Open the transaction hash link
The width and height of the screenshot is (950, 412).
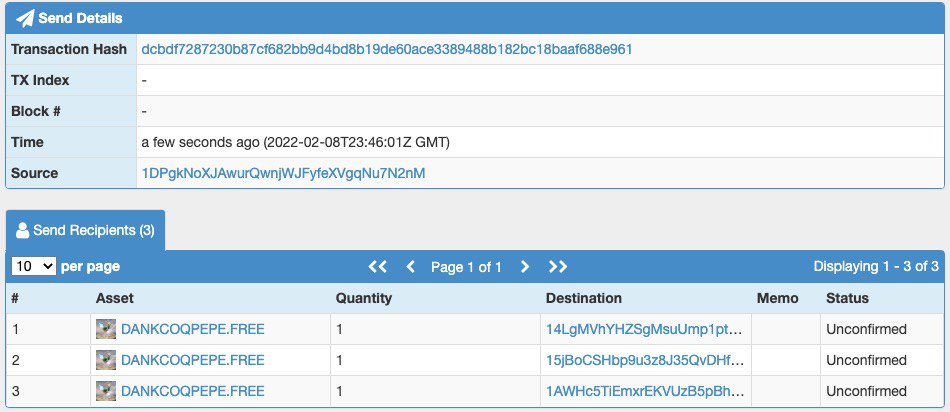pos(387,50)
